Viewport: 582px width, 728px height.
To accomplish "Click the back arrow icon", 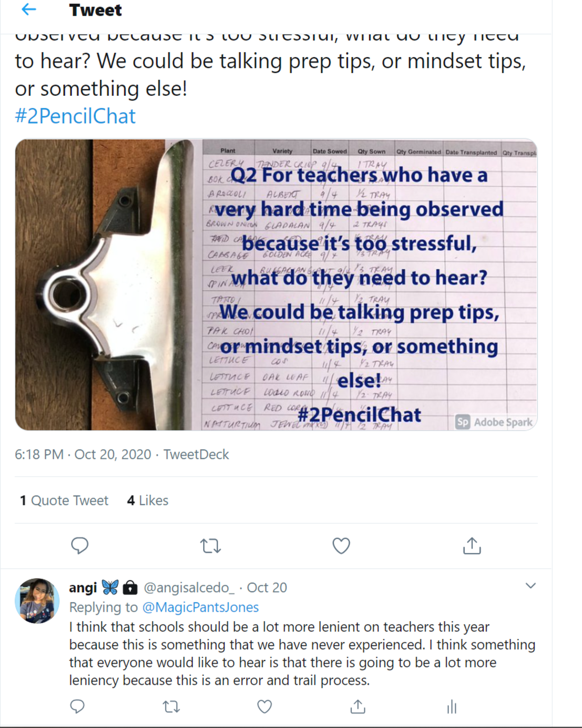I will (x=29, y=10).
